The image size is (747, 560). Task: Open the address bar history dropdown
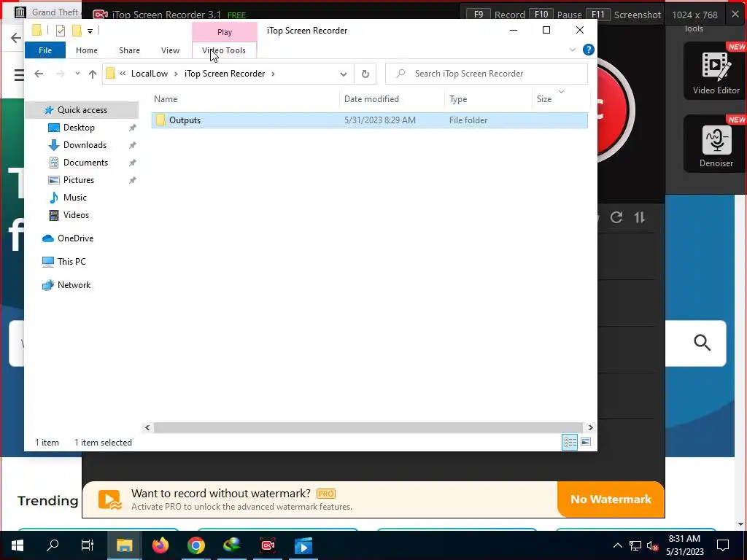[x=343, y=74]
